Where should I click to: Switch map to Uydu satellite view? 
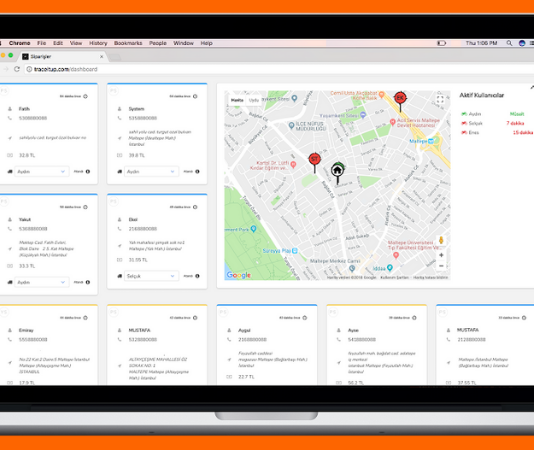point(254,100)
